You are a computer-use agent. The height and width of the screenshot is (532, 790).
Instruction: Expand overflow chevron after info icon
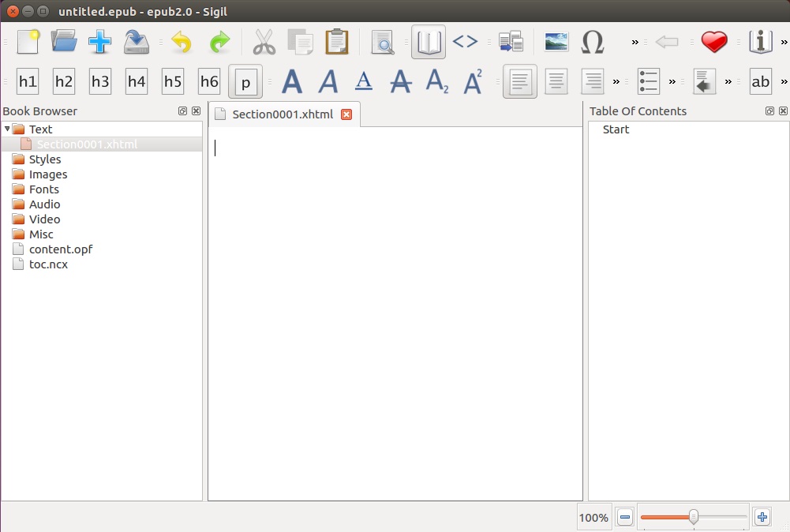[784, 42]
